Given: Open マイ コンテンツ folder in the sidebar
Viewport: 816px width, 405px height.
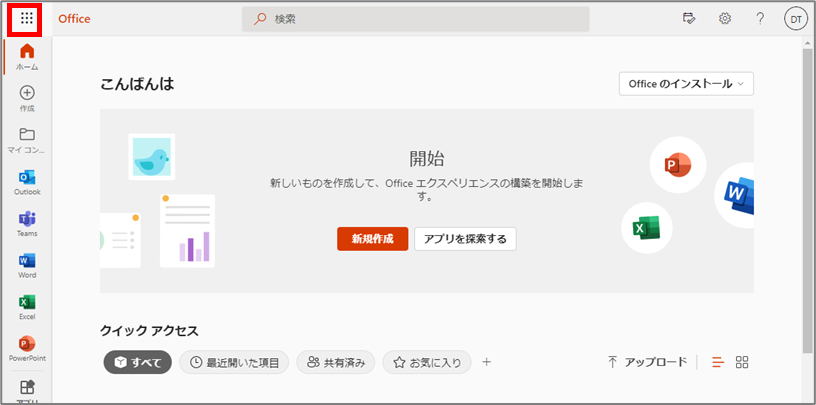Looking at the screenshot, I should click(x=27, y=140).
